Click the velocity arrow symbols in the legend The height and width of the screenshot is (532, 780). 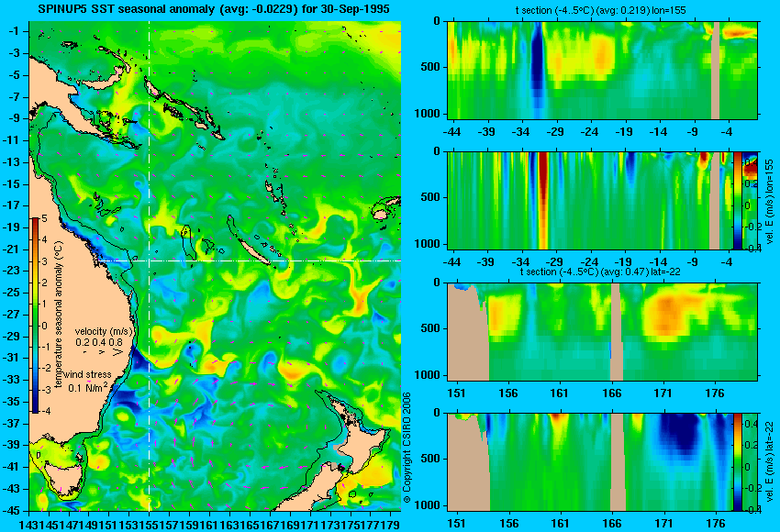103,352
